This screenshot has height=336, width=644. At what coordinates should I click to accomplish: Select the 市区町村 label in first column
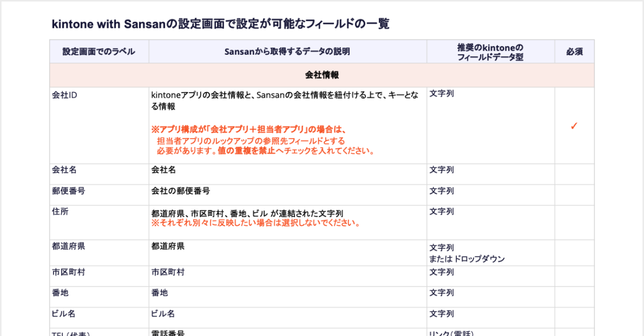(x=68, y=272)
